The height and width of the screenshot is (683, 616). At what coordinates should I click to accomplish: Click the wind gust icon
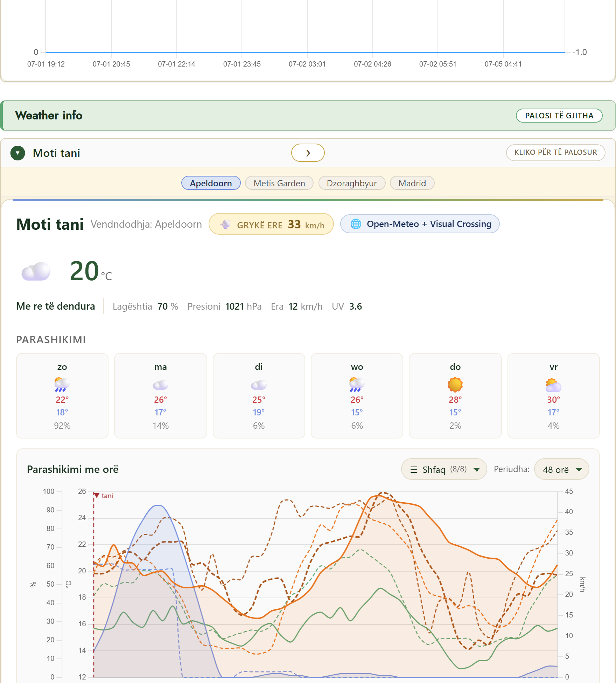pos(225,224)
